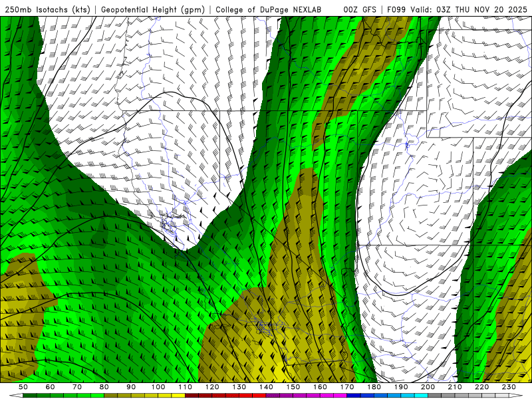
Task: Click the 150 knot label on color bar
Action: [x=293, y=387]
